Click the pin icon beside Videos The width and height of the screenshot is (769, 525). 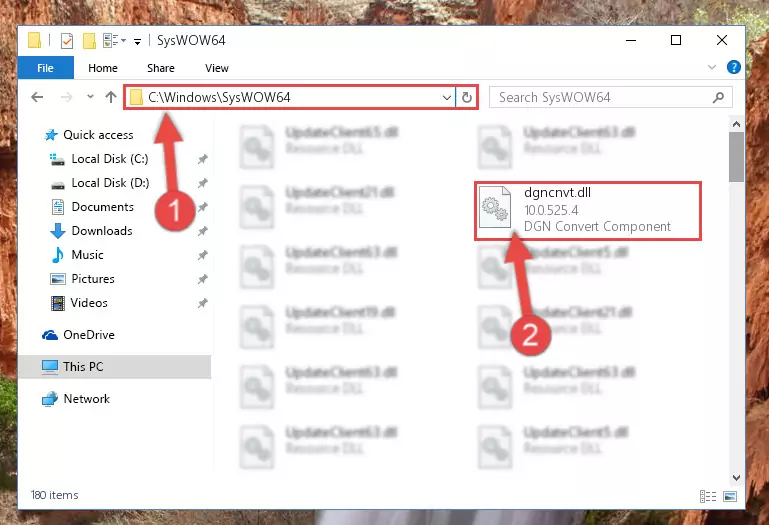coord(202,303)
